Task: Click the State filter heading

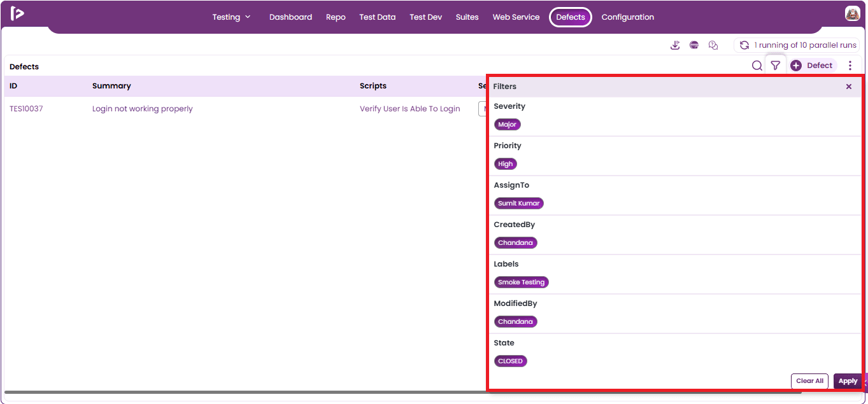Action: [504, 343]
